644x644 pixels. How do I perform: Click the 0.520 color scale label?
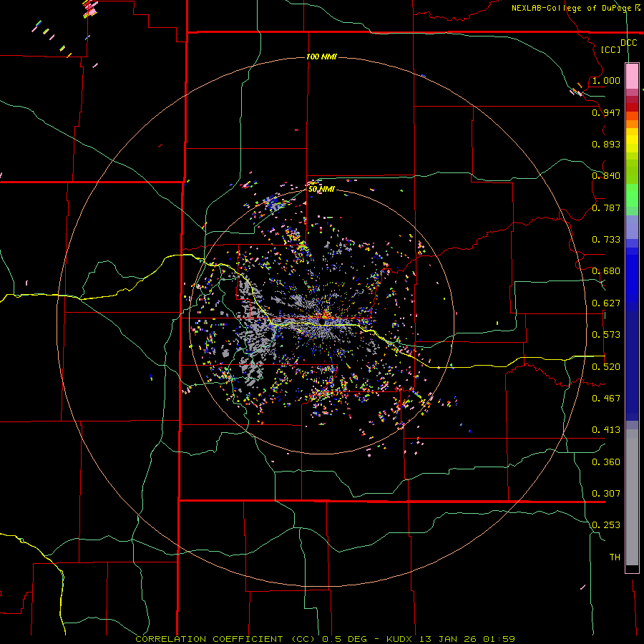click(x=606, y=367)
